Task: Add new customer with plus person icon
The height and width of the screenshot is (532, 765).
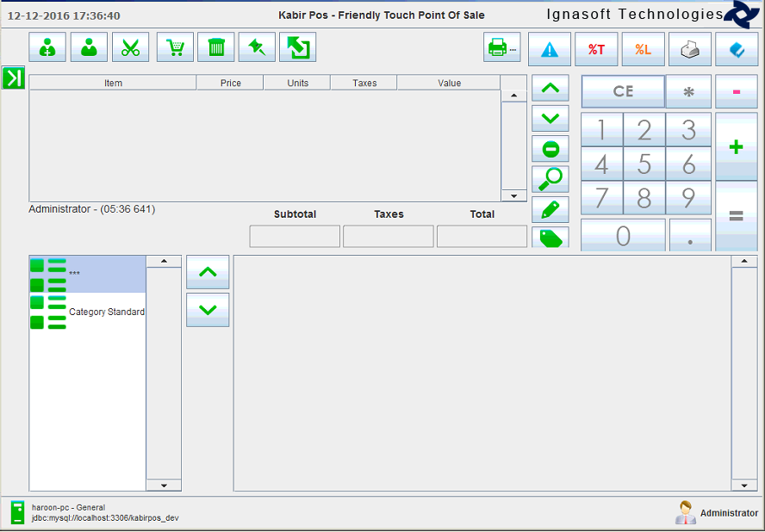Action: pyautogui.click(x=47, y=47)
